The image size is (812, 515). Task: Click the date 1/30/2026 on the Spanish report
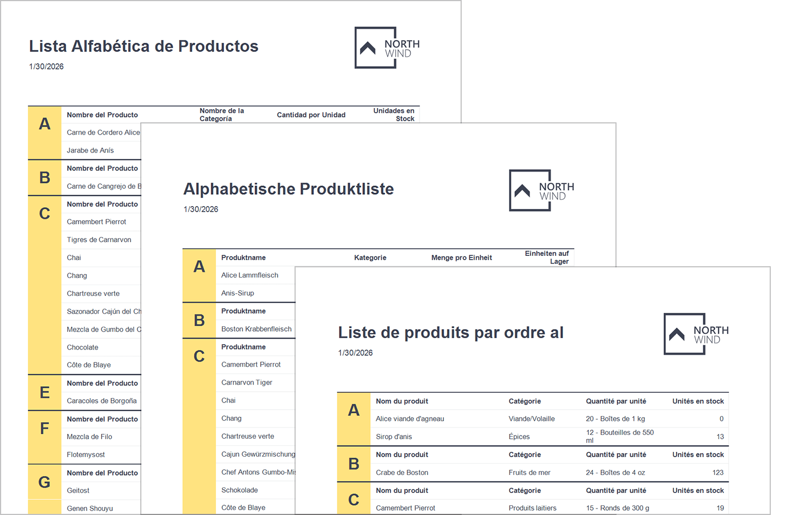[x=47, y=67]
